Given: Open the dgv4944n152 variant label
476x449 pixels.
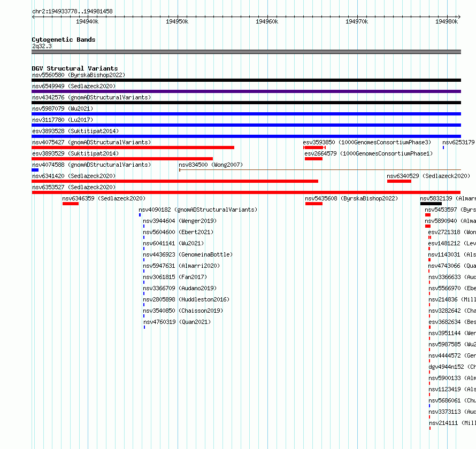Looking at the screenshot, I should click(x=452, y=367).
